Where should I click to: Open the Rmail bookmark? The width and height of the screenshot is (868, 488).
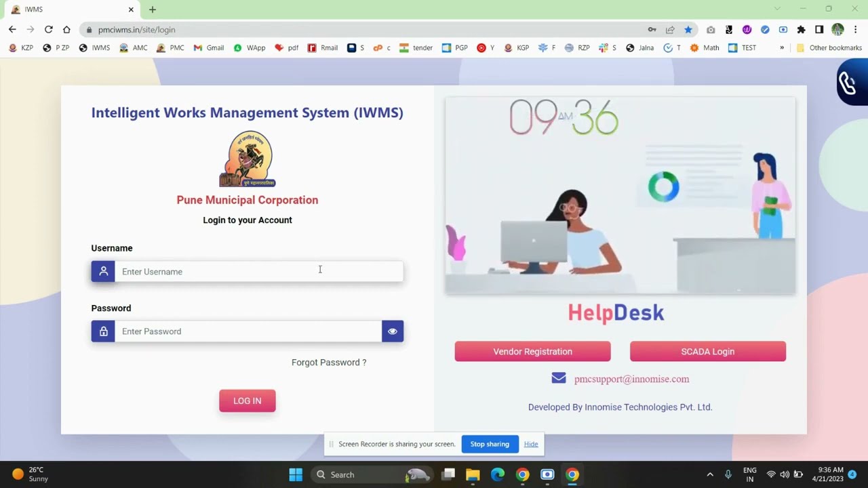[x=323, y=48]
